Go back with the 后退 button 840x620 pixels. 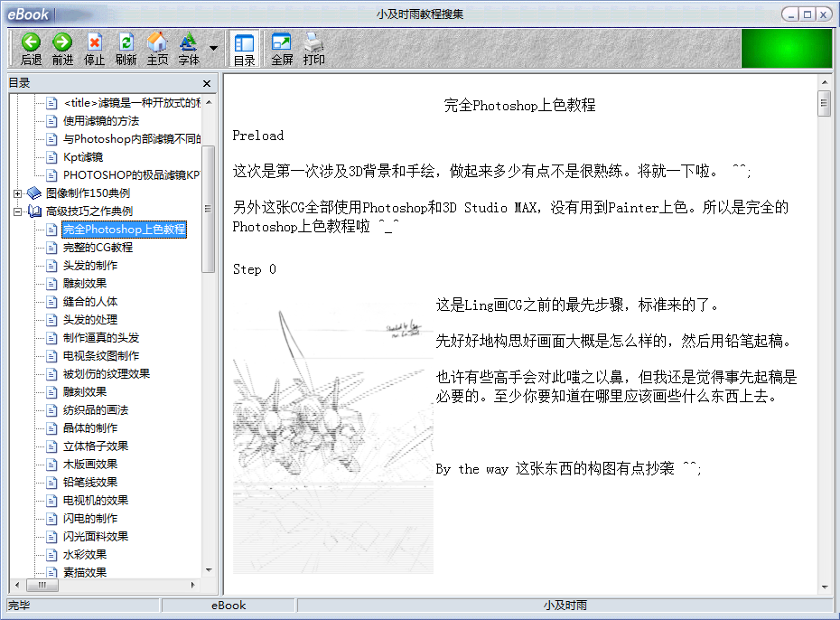tap(31, 49)
